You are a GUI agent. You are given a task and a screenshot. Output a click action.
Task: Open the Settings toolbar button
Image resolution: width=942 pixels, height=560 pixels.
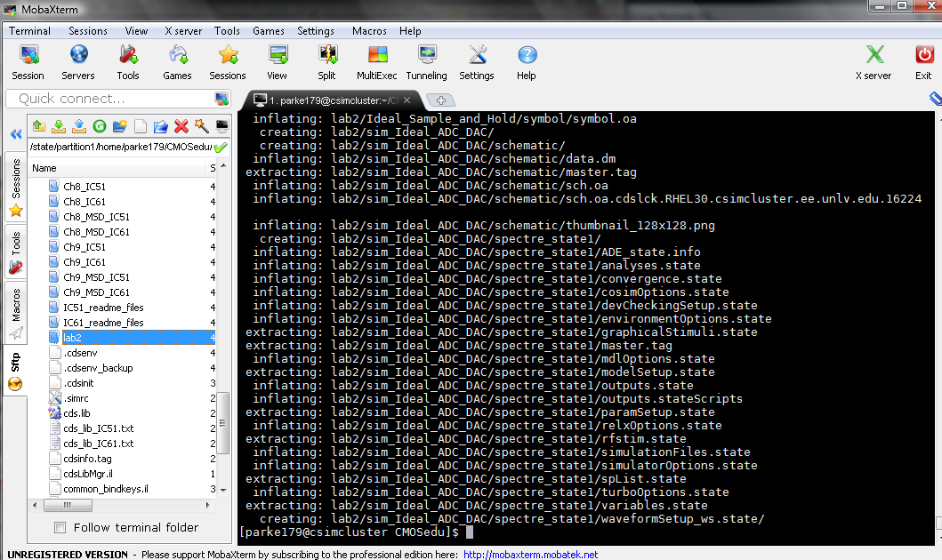[477, 62]
